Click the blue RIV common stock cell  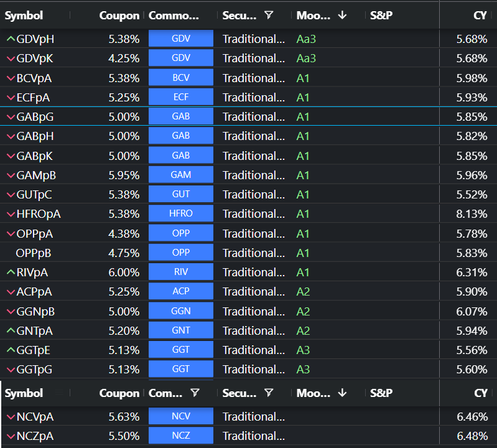[x=181, y=272]
